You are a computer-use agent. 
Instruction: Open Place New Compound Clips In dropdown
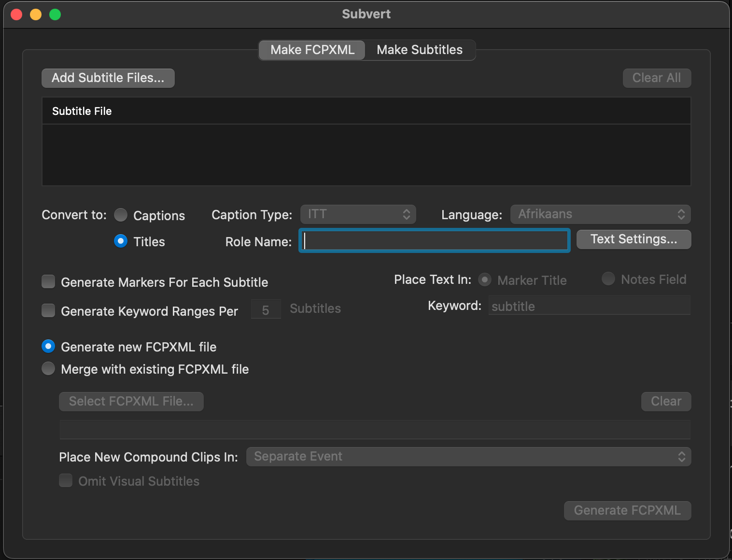click(x=468, y=457)
